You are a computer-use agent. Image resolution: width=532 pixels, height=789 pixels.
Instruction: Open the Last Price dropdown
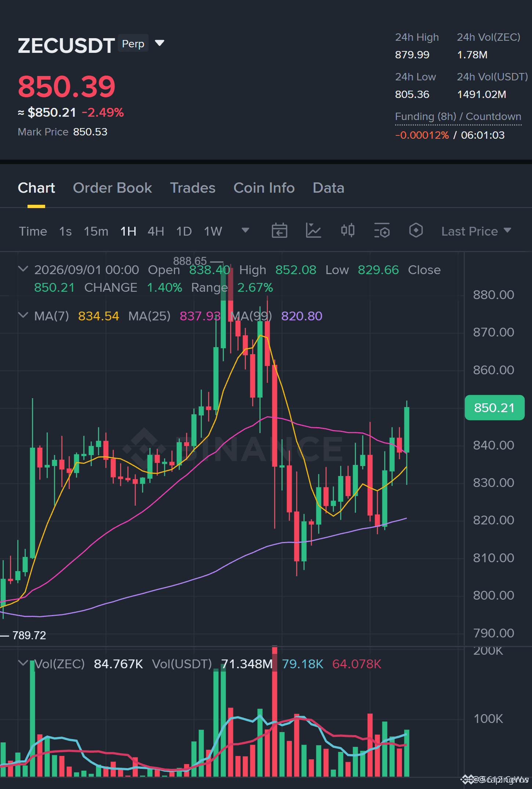click(476, 231)
